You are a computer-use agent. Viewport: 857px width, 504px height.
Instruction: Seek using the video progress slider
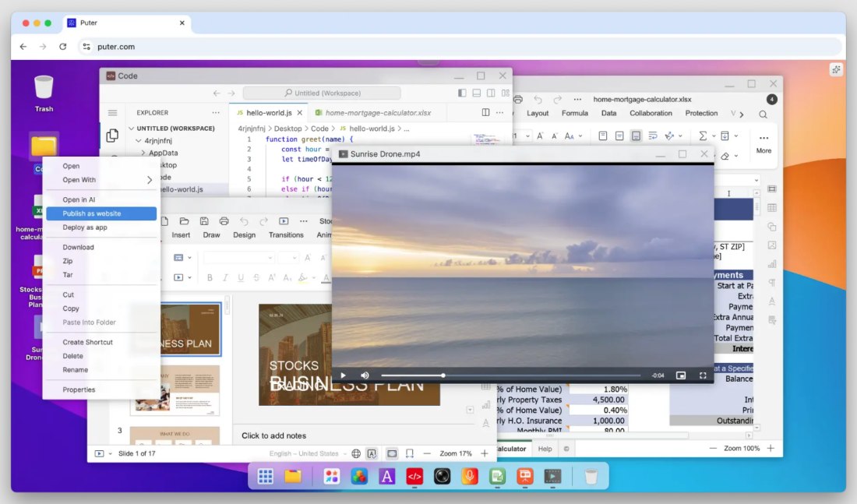pyautogui.click(x=510, y=375)
